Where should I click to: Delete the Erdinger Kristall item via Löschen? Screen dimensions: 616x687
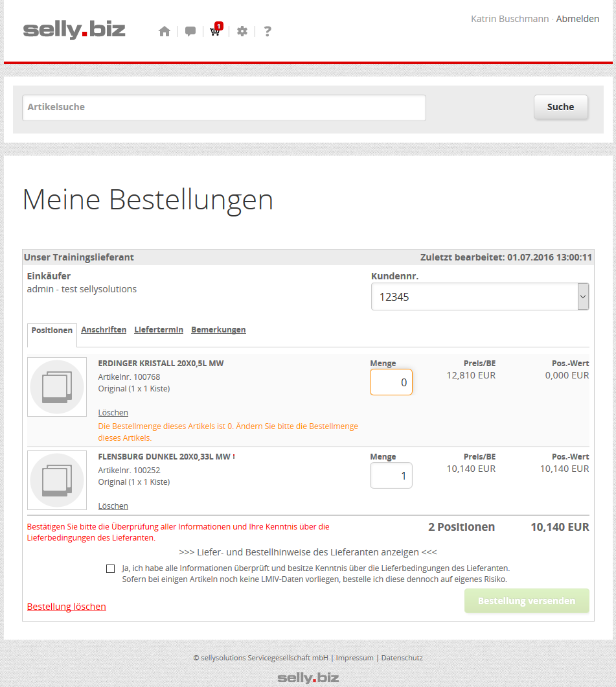point(113,413)
